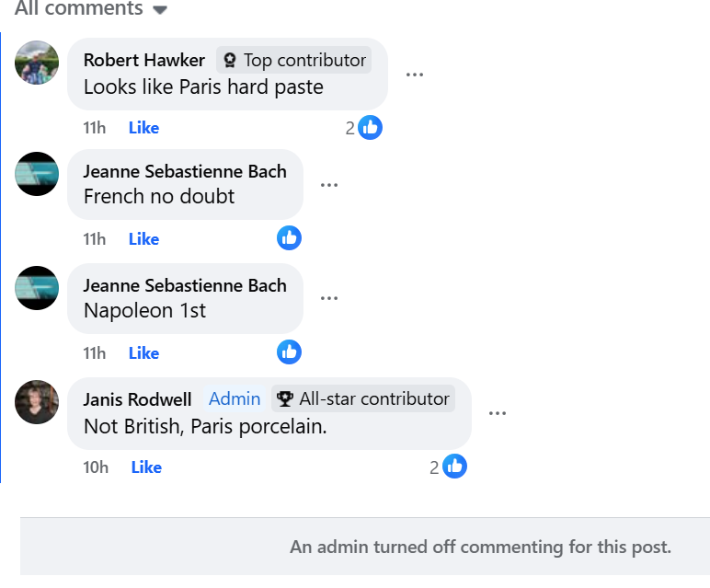This screenshot has width=710, height=588.
Task: Click Robert Hawker's profile picture
Action: point(37,63)
